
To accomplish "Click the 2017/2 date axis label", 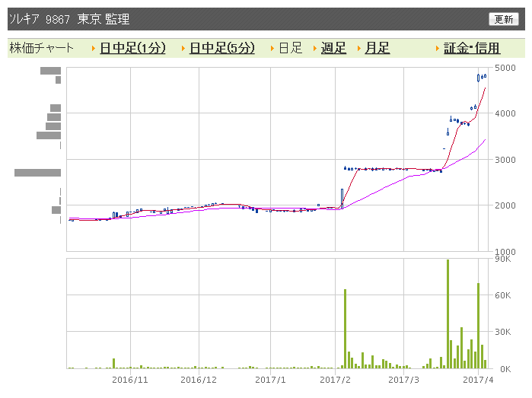I will [335, 380].
